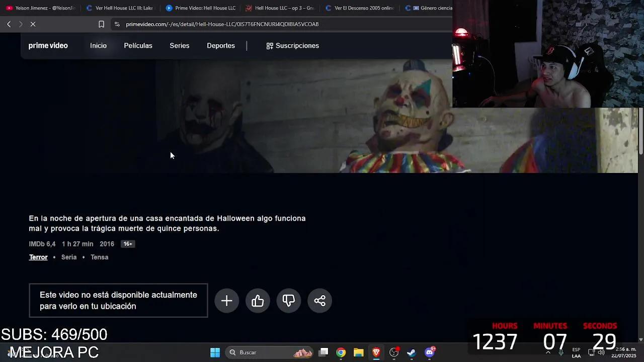Bookmark this page via bookmark icon
Image resolution: width=644 pixels, height=362 pixels.
pos(101,24)
